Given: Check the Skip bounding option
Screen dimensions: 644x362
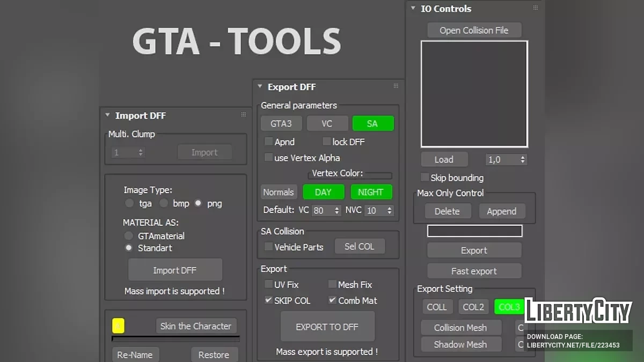Looking at the screenshot, I should tap(425, 178).
